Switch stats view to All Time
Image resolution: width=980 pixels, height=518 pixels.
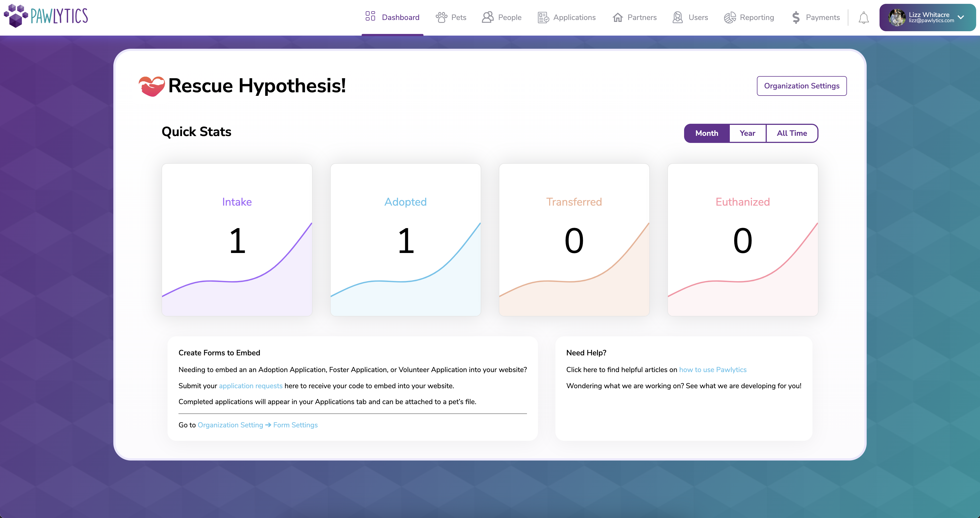tap(792, 133)
